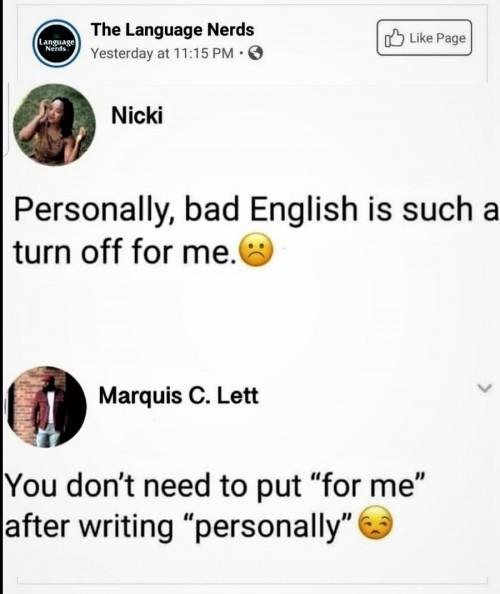This screenshot has width=500, height=594.
Task: Click the globe public privacy icon
Action: point(256,53)
